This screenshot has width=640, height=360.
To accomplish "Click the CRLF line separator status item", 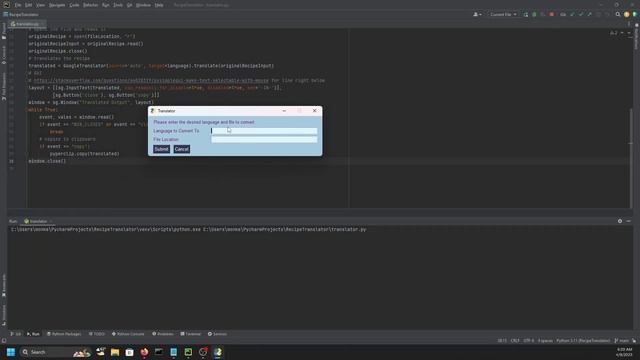I will point(515,340).
